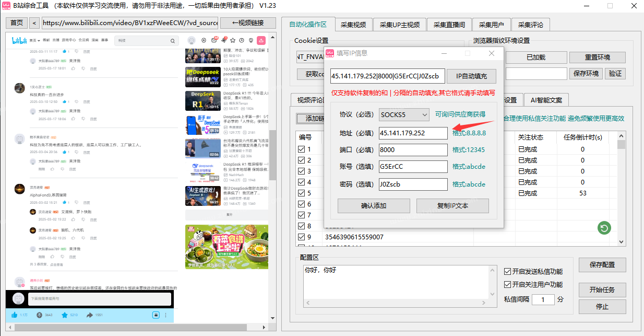Screen dimensions: 644x336
Task: Click the 地址 input showing 45.141.179.252
Action: coord(412,133)
